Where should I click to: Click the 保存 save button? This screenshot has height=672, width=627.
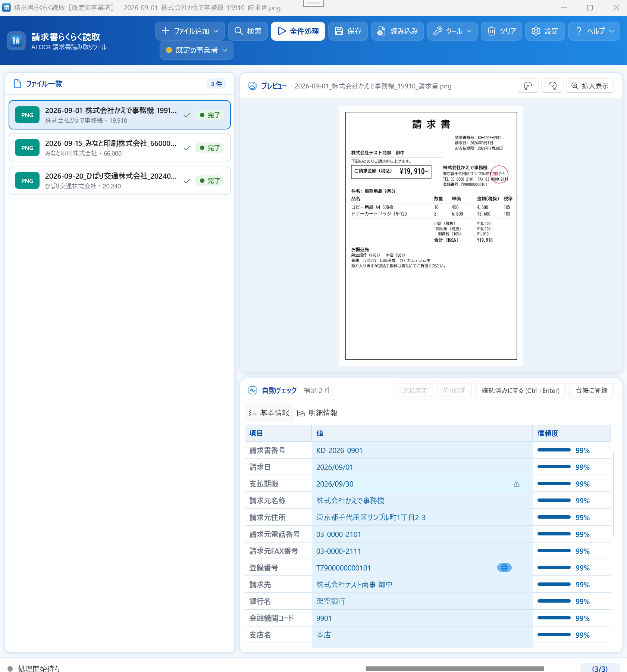click(x=348, y=31)
